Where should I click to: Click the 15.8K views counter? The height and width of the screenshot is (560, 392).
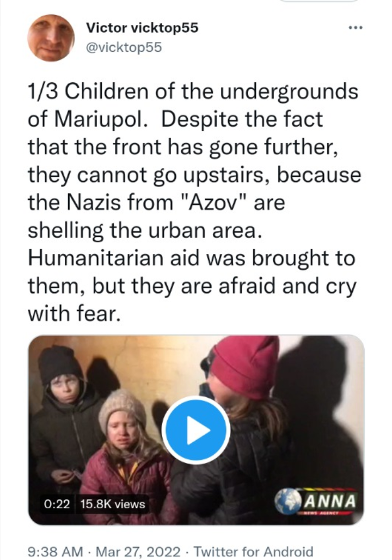(x=113, y=504)
